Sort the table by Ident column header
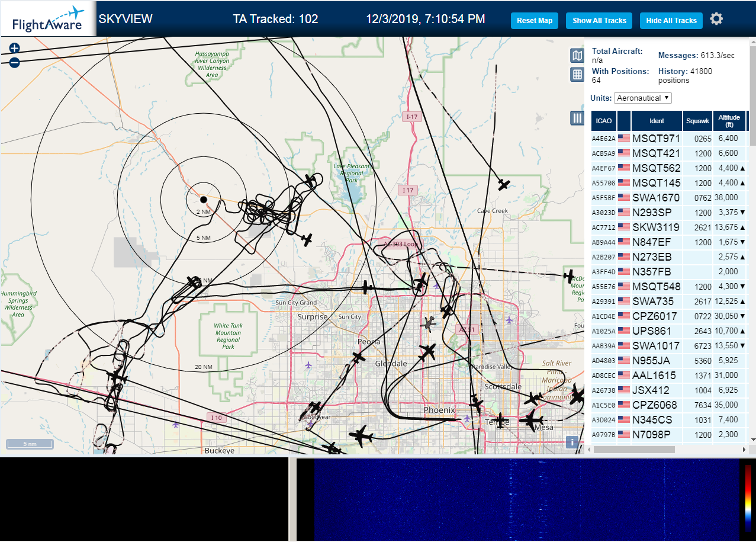 (x=657, y=121)
